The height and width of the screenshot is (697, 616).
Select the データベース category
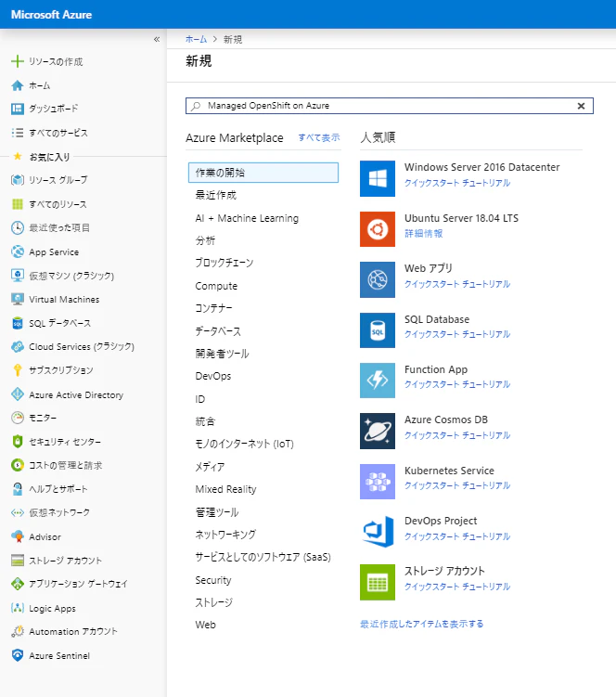218,331
